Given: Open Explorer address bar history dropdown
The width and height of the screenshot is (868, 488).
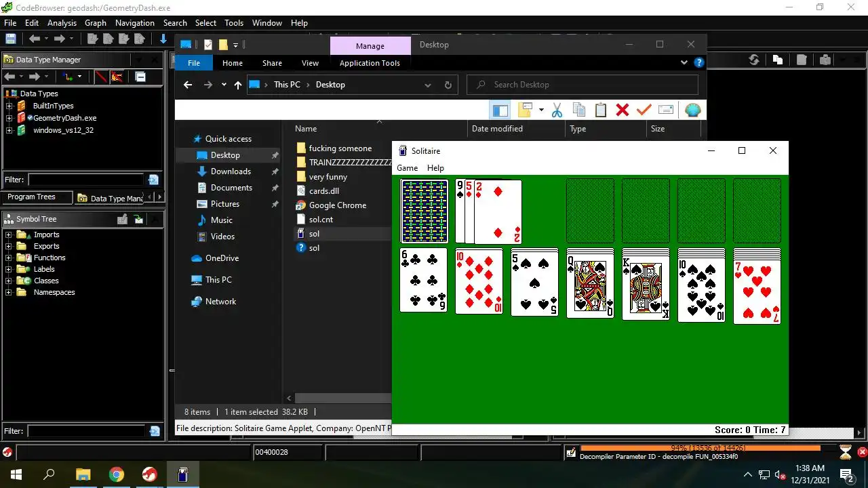Looking at the screenshot, I should click(428, 85).
